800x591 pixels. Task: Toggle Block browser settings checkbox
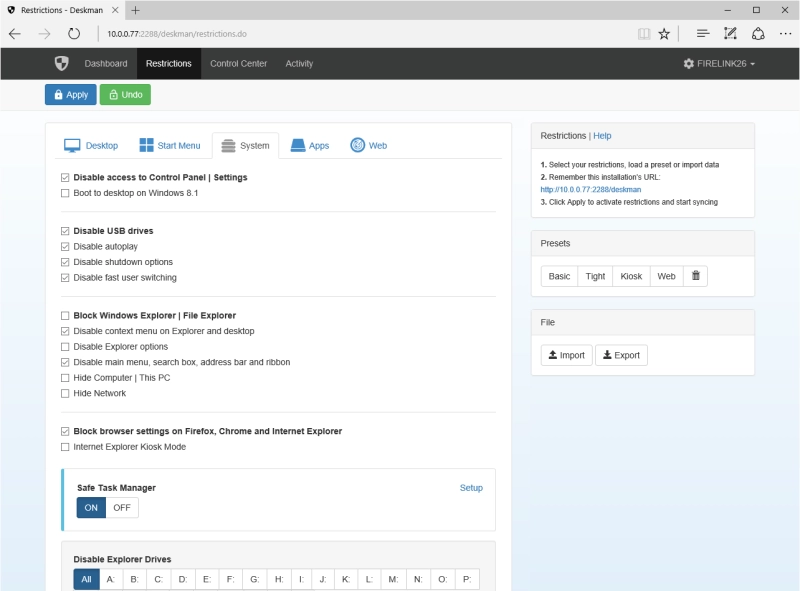coord(65,431)
